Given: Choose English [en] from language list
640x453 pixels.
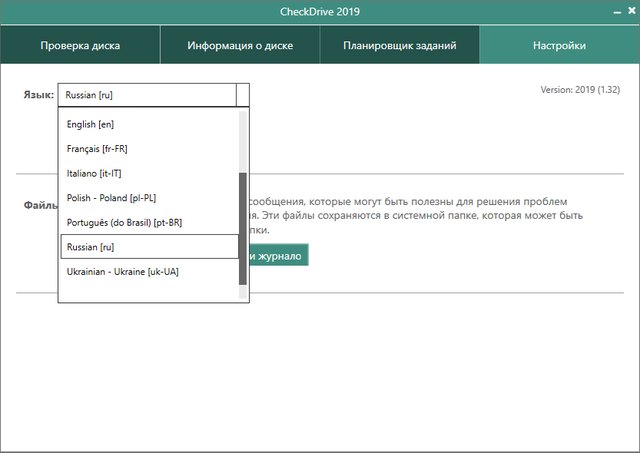Looking at the screenshot, I should pyautogui.click(x=97, y=125).
